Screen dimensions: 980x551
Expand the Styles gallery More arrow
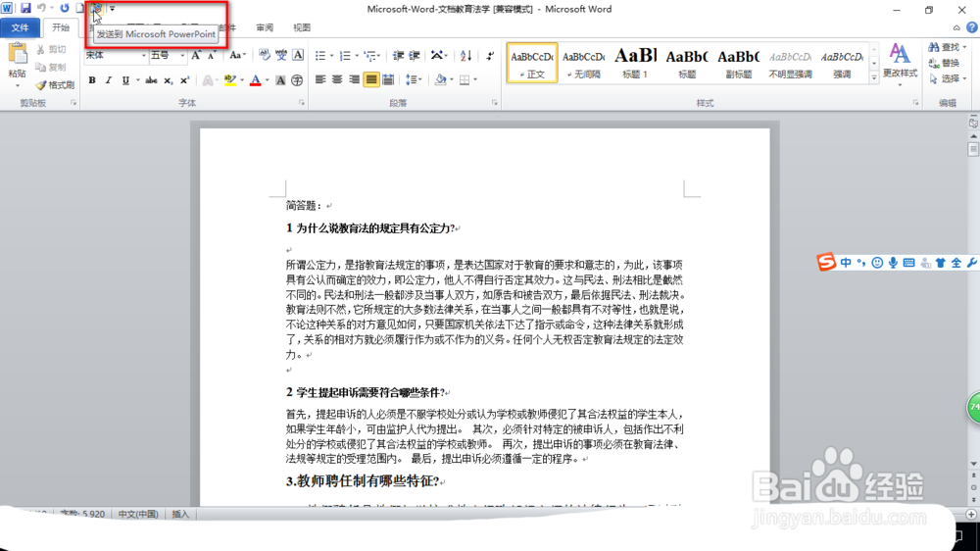click(874, 78)
